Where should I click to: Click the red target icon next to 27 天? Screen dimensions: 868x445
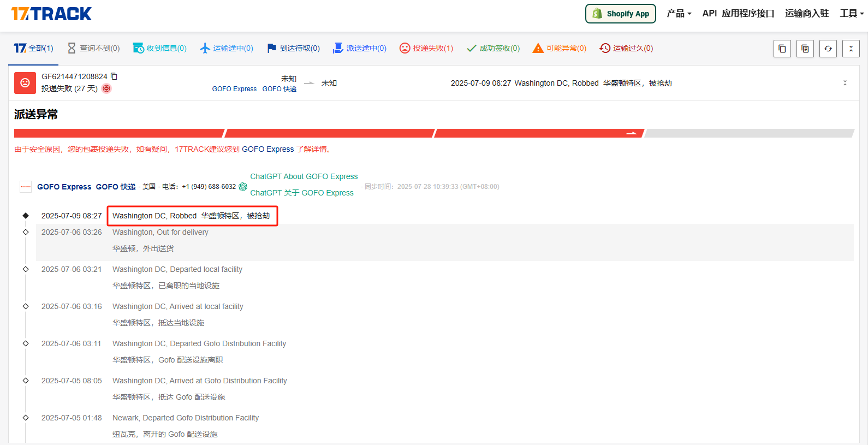106,88
